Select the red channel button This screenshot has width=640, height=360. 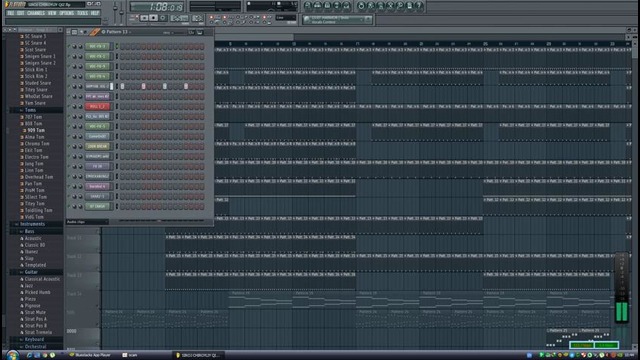[x=98, y=107]
